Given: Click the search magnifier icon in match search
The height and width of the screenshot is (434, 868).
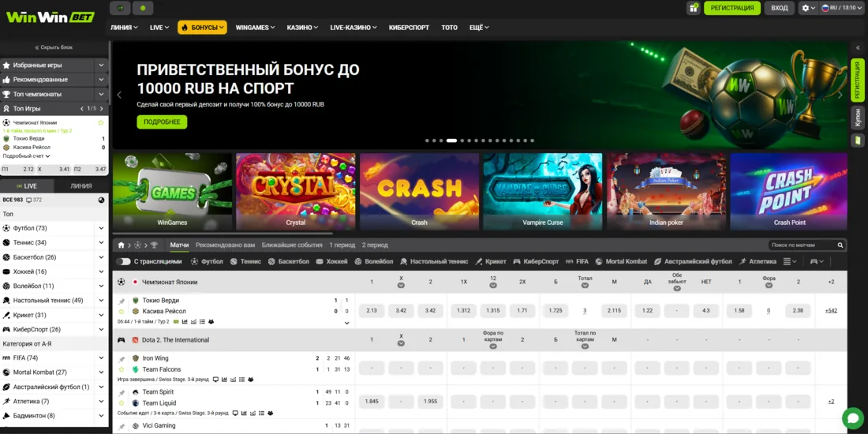Looking at the screenshot, I should pyautogui.click(x=840, y=245).
